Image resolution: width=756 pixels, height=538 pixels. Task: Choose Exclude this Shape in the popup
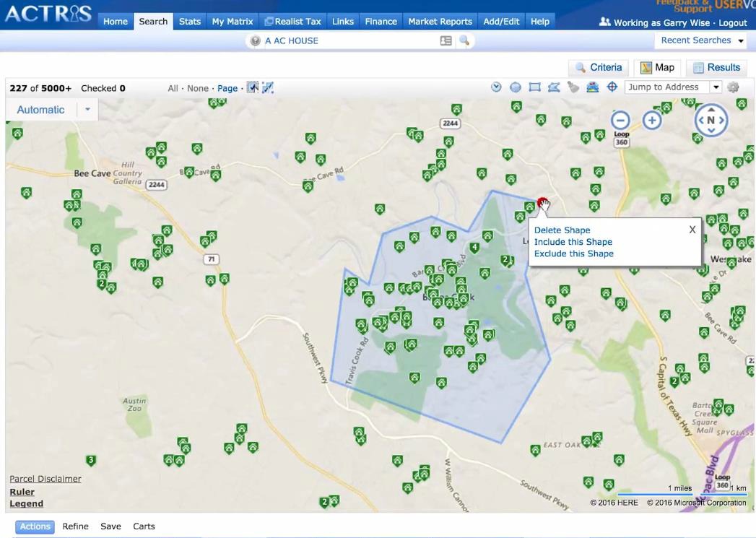click(573, 253)
